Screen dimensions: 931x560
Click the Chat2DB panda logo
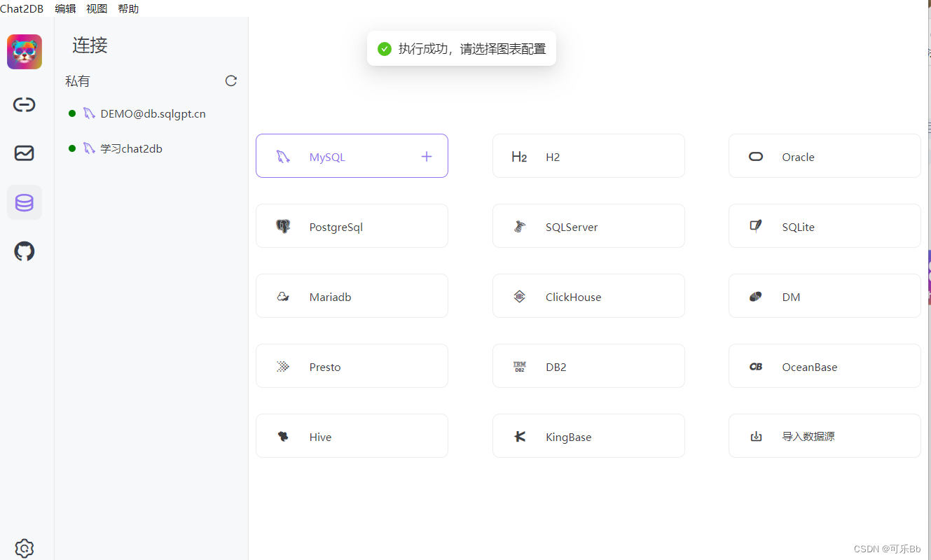coord(25,52)
